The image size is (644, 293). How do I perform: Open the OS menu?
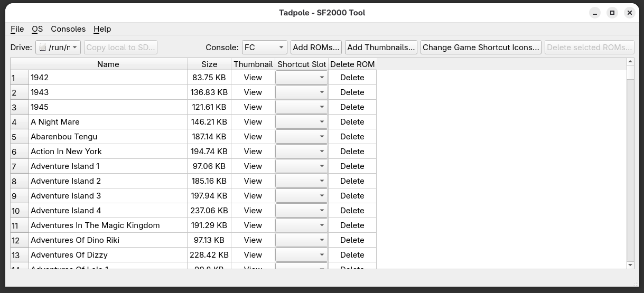pyautogui.click(x=37, y=29)
